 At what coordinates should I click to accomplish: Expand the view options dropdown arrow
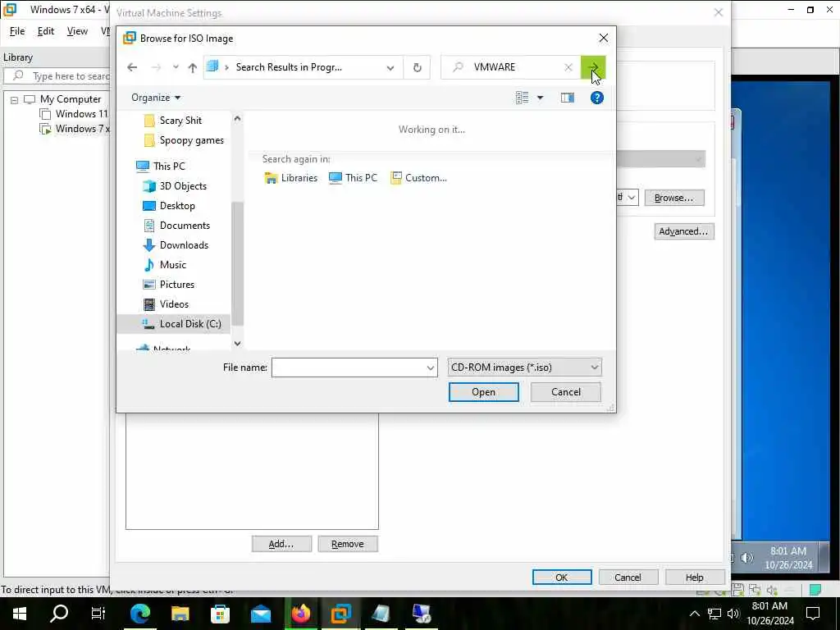click(540, 98)
